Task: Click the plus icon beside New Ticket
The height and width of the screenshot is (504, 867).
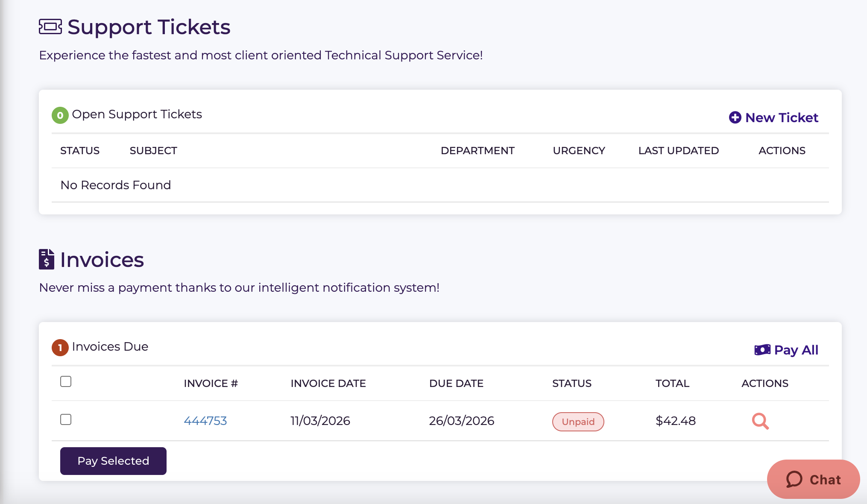Action: click(735, 117)
